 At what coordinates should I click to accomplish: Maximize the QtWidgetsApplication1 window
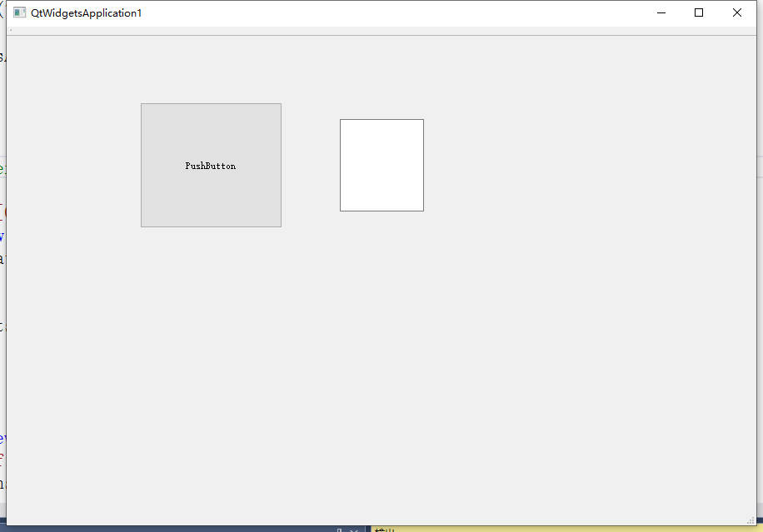(x=699, y=12)
